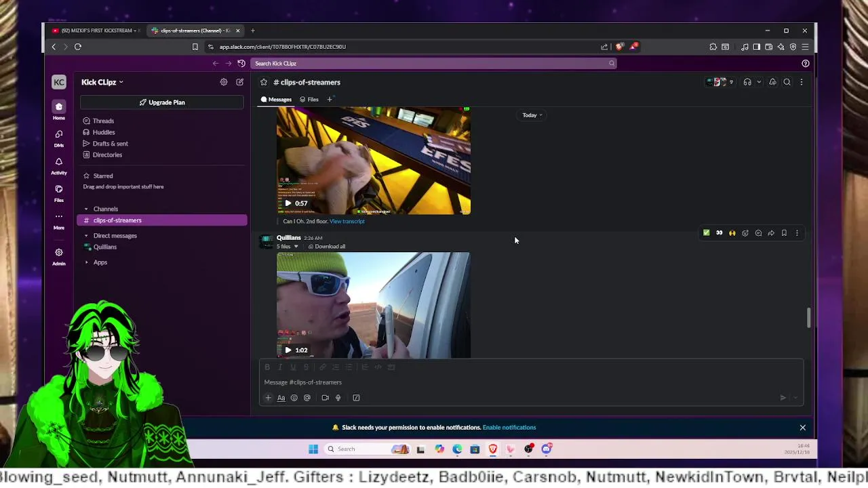Open the Today date dropdown
The height and width of the screenshot is (488, 868).
coord(532,115)
